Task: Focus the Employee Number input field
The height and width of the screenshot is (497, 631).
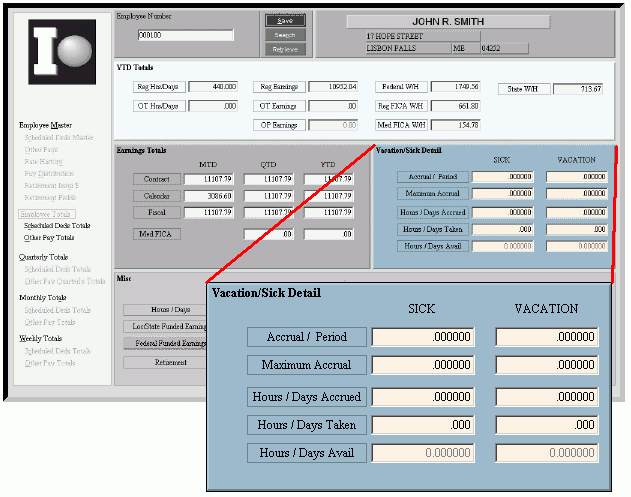Action: pyautogui.click(x=185, y=35)
